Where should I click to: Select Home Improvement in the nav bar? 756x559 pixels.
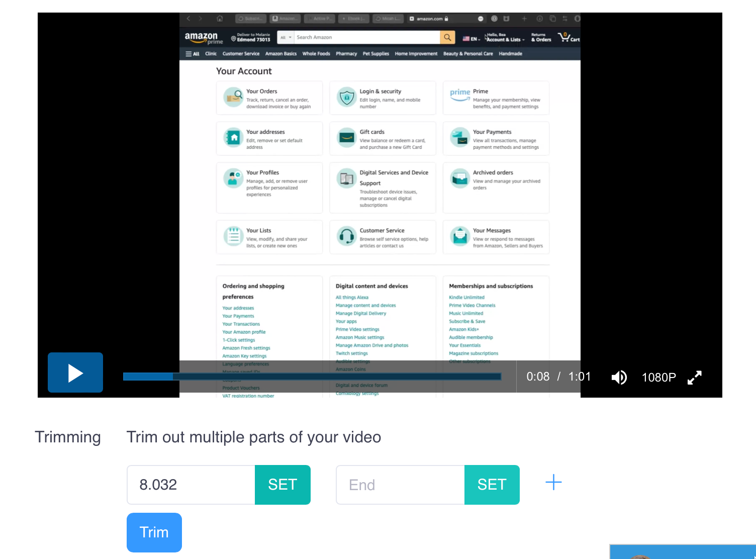click(x=416, y=54)
